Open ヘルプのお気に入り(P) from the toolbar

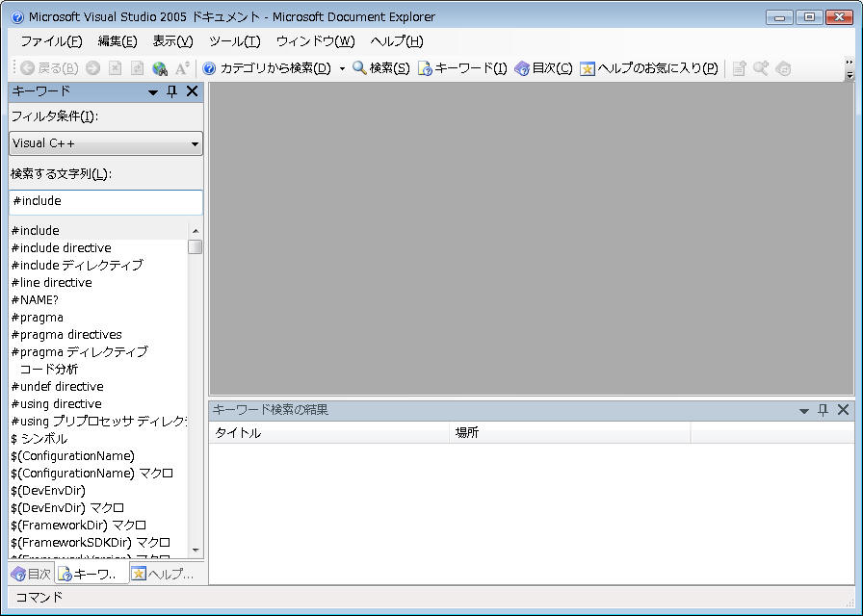(x=649, y=68)
